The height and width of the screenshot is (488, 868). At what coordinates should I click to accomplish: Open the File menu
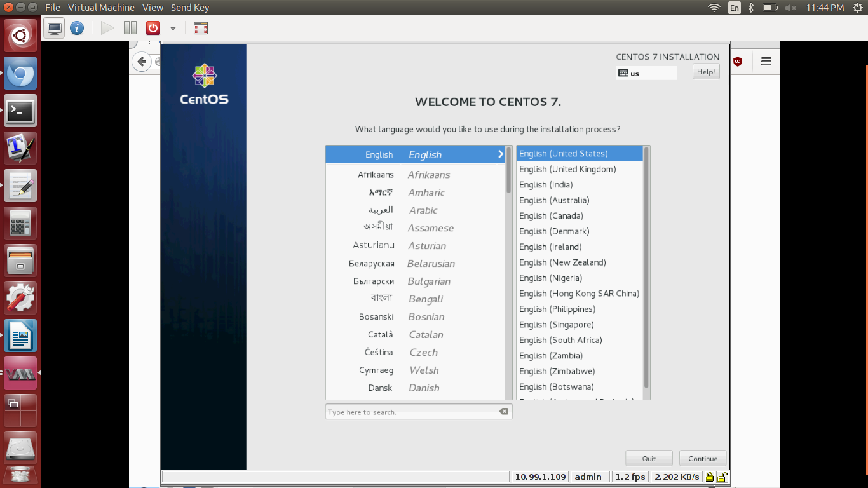53,8
